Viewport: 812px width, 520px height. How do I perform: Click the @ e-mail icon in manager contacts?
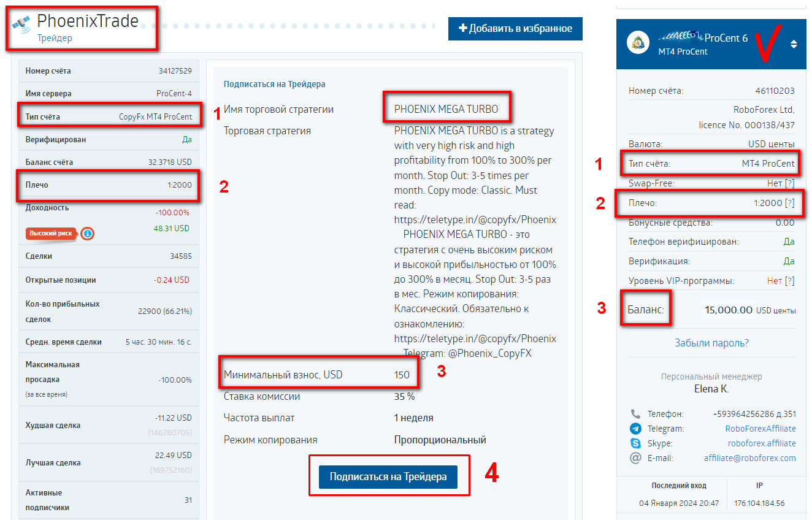[635, 458]
